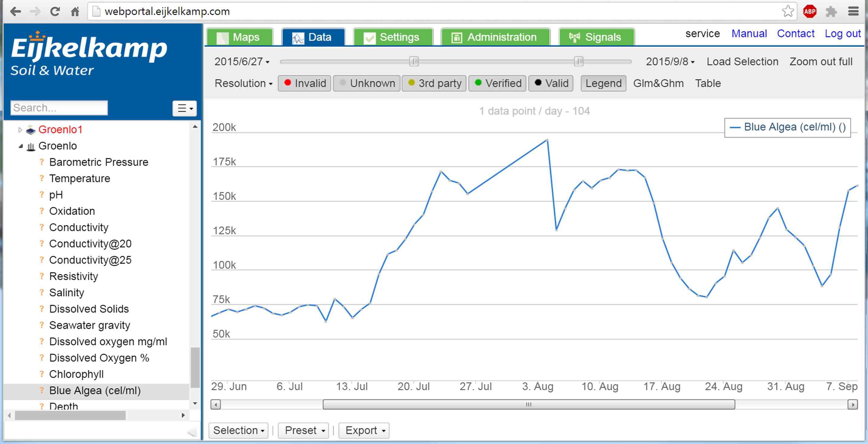The height and width of the screenshot is (444, 868).
Task: Toggle the Invalid data filter
Action: click(x=304, y=83)
